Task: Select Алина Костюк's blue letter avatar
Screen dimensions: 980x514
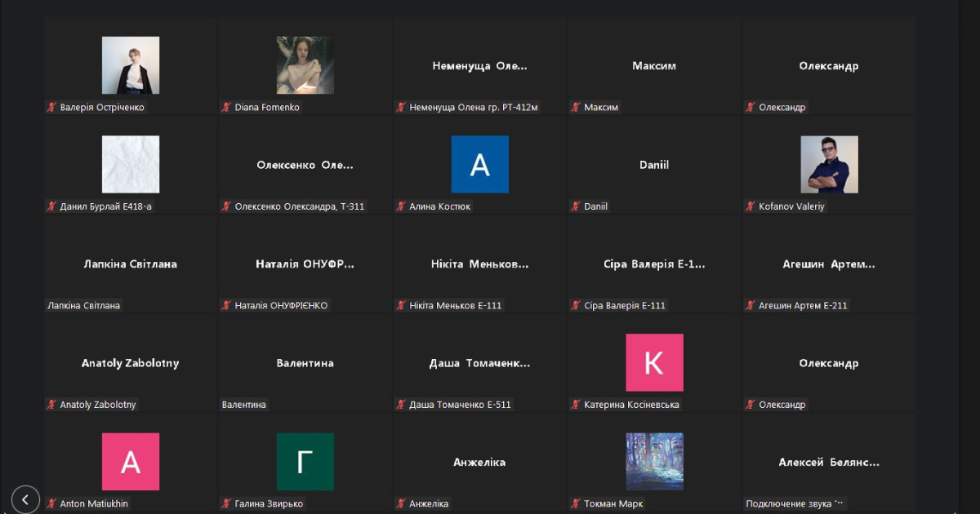Action: (479, 164)
